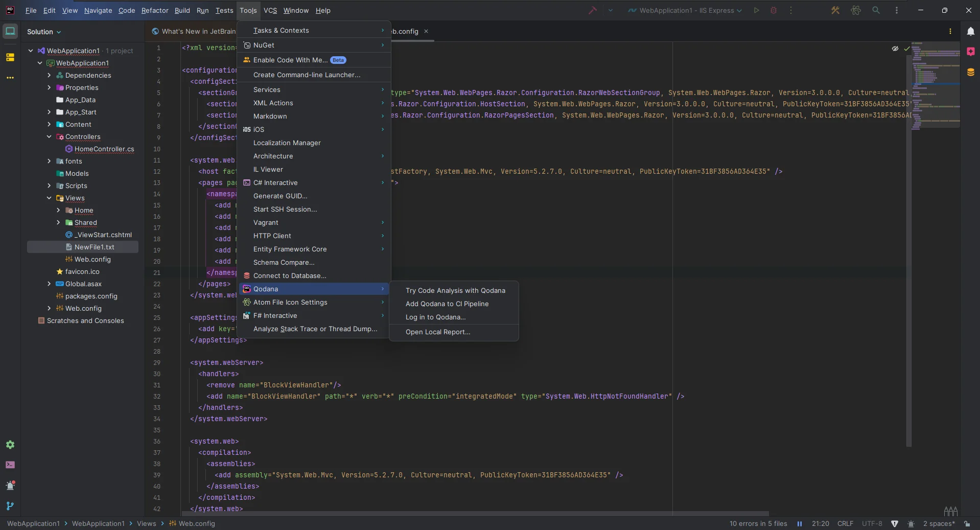
Task: Select Open Local Report in Qodana submenu
Action: coord(437,332)
